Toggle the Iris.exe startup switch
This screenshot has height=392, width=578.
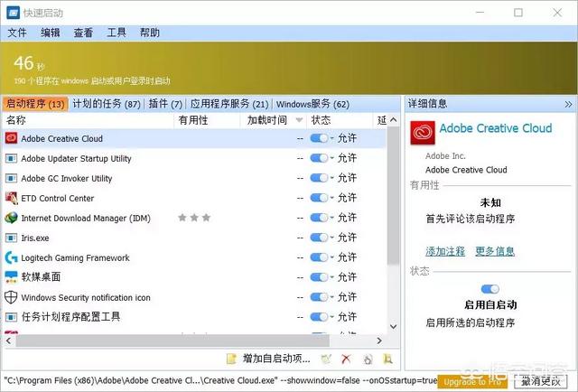[x=319, y=238]
